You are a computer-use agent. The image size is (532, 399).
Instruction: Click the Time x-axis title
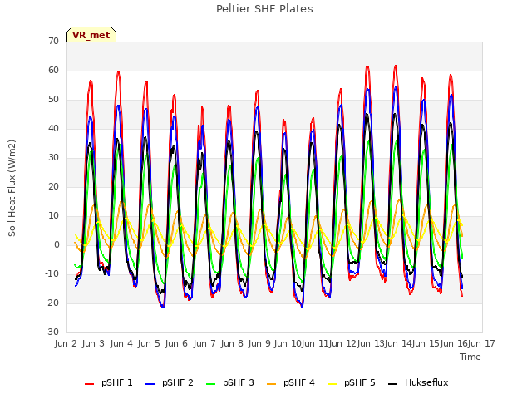point(470,357)
